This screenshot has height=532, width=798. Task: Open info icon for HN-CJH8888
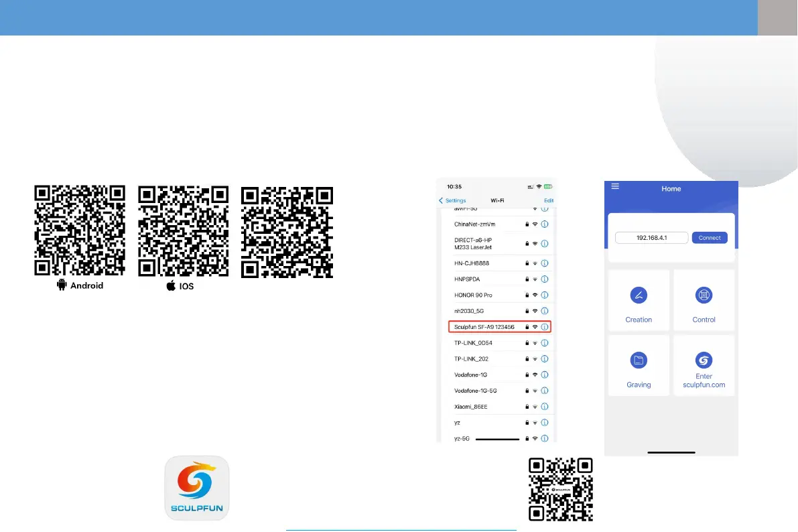[545, 263]
